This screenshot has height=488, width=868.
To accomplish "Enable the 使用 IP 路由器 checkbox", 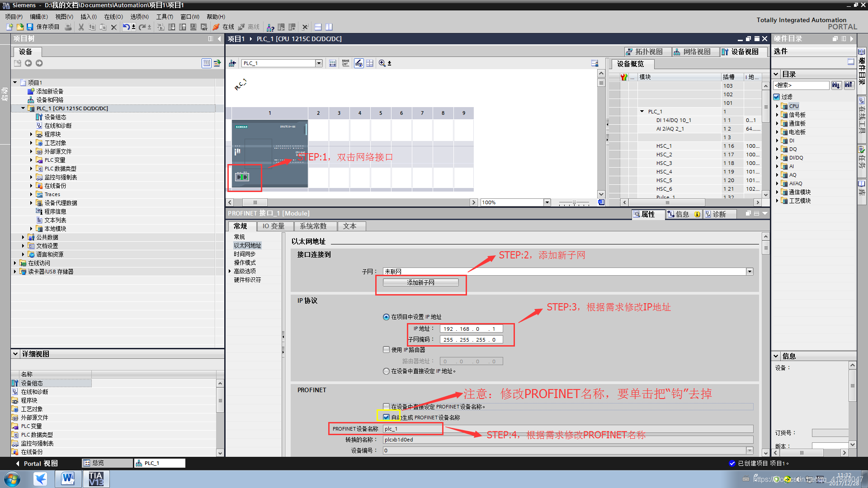I will [x=386, y=350].
